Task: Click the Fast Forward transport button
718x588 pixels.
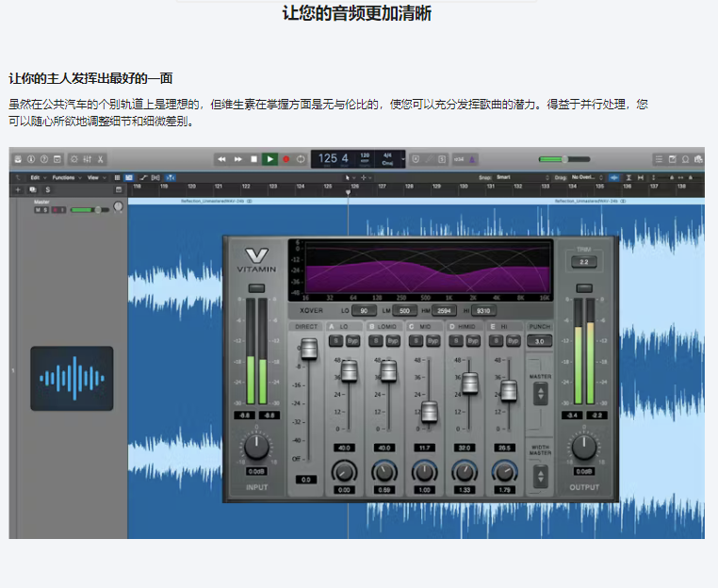Action: 238,159
